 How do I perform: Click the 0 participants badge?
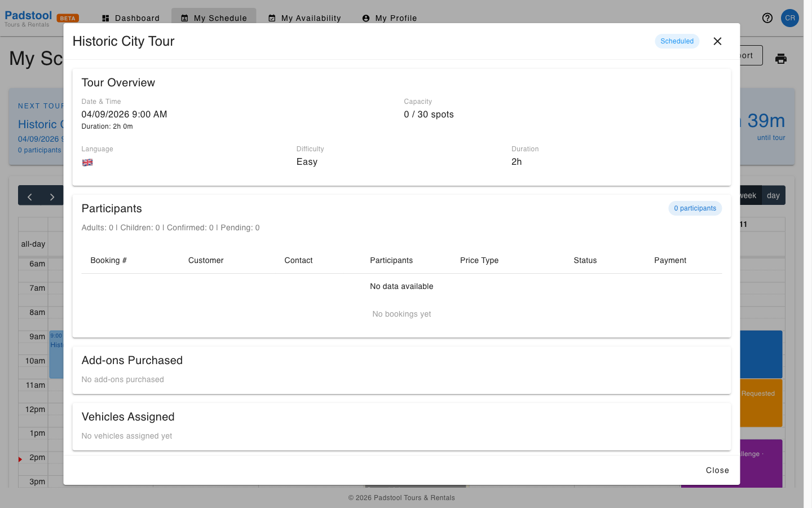click(x=695, y=208)
